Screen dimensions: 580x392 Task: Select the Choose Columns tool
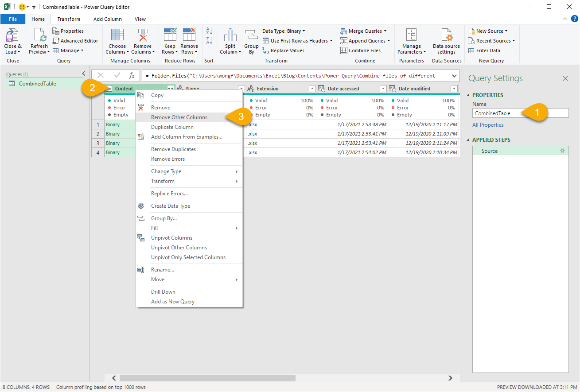(x=117, y=40)
